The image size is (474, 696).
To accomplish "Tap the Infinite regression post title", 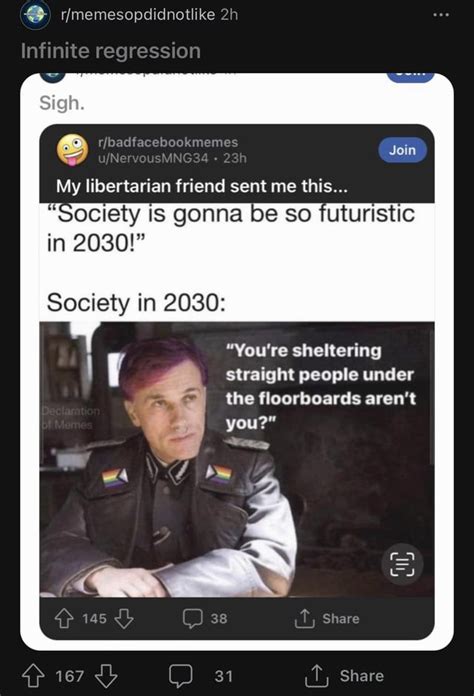I will pos(111,51).
